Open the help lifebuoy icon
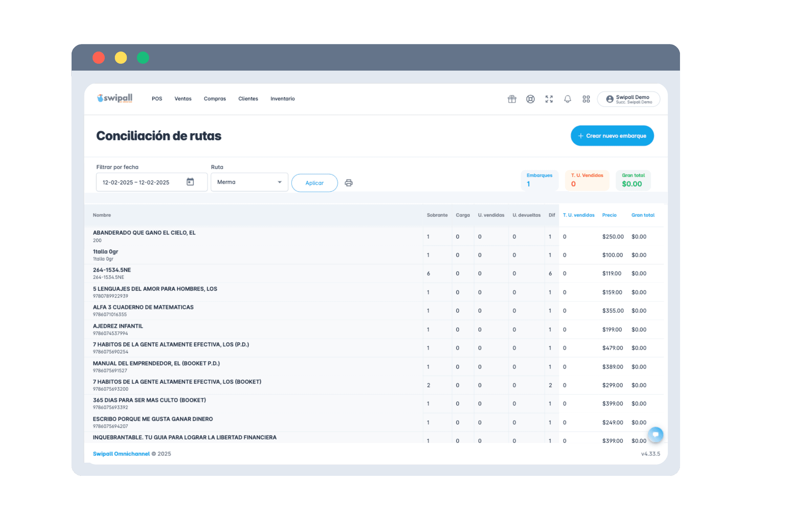 point(530,99)
